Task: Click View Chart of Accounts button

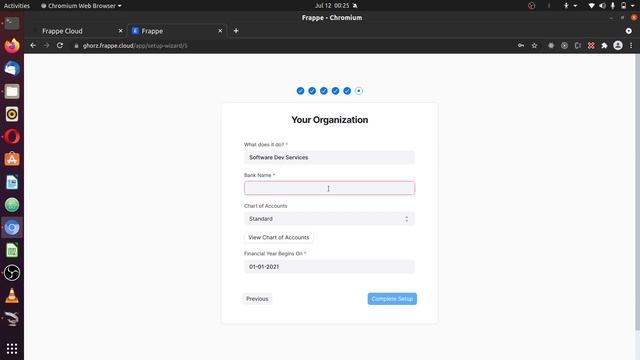Action: (279, 237)
